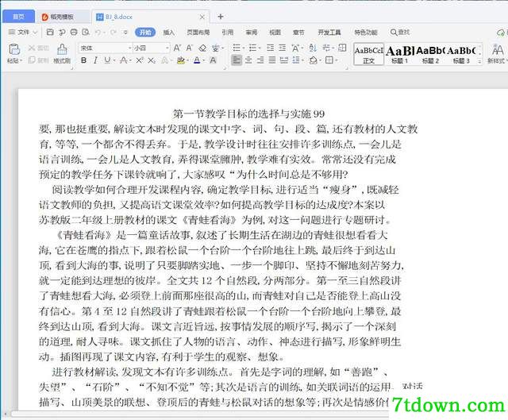Switch to the 插入 ribbon tab
This screenshot has width=508, height=420.
pos(168,33)
